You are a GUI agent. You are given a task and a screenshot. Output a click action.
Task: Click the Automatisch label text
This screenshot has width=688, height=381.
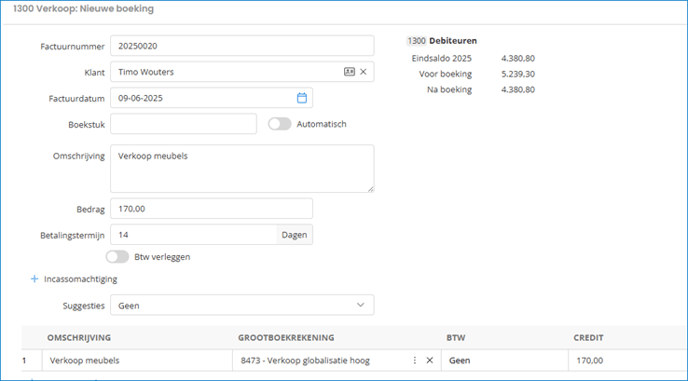(322, 124)
